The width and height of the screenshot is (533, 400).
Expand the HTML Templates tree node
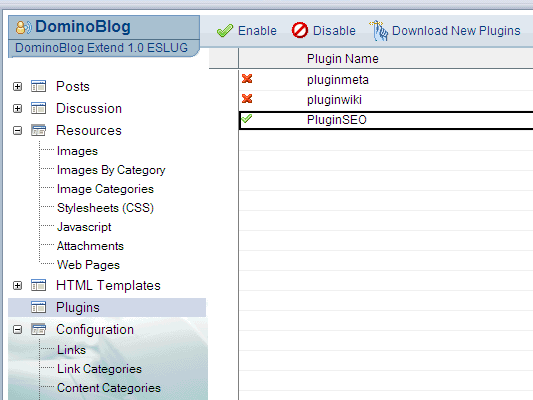point(17,286)
